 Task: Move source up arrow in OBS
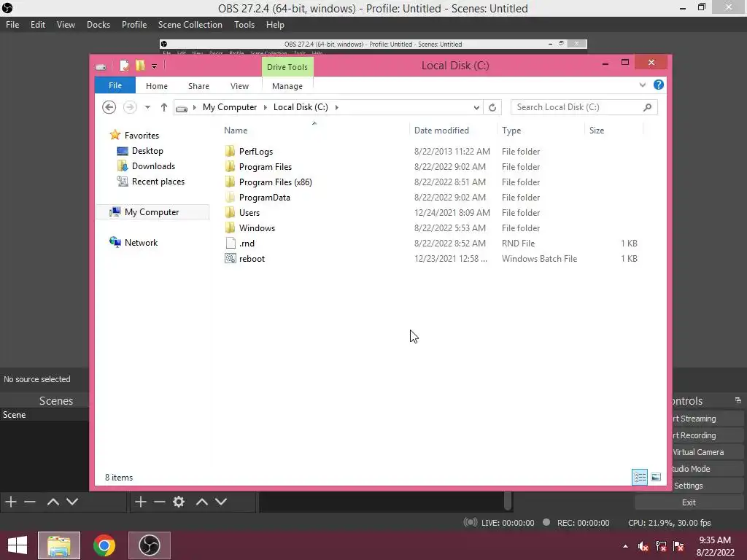click(x=201, y=502)
